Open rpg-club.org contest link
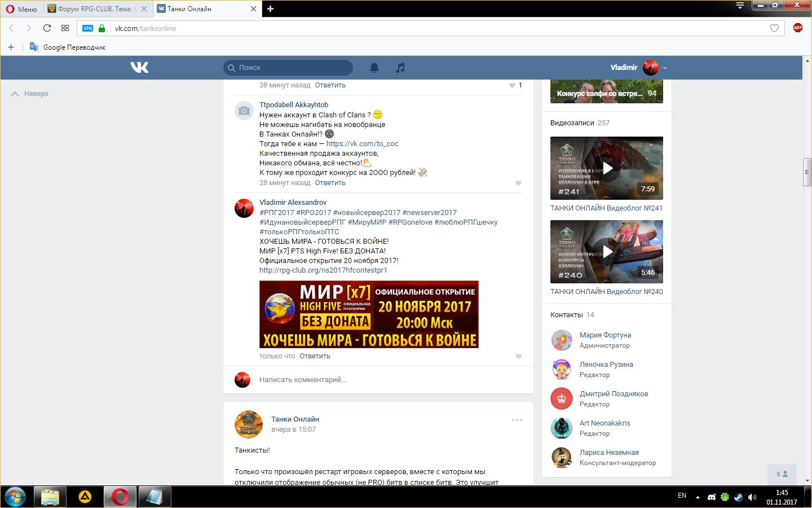Image resolution: width=812 pixels, height=508 pixels. (x=323, y=270)
